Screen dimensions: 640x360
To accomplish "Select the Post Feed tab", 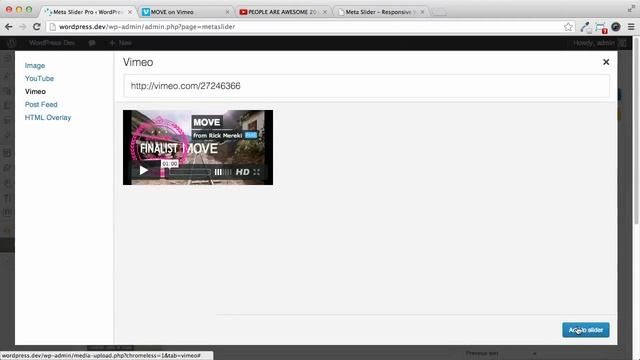I will tap(41, 104).
